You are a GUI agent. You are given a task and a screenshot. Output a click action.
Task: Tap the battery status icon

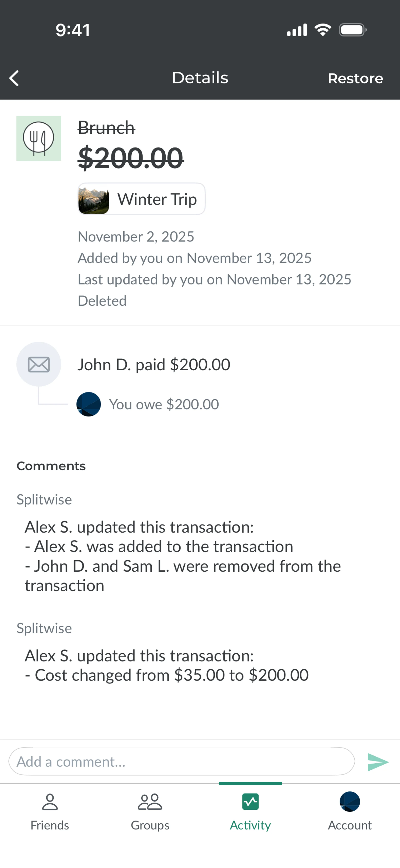[352, 30]
